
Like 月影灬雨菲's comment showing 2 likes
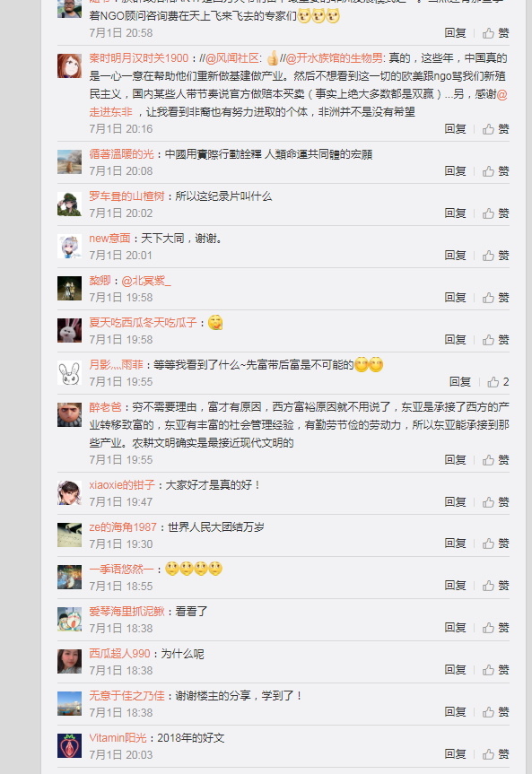498,381
